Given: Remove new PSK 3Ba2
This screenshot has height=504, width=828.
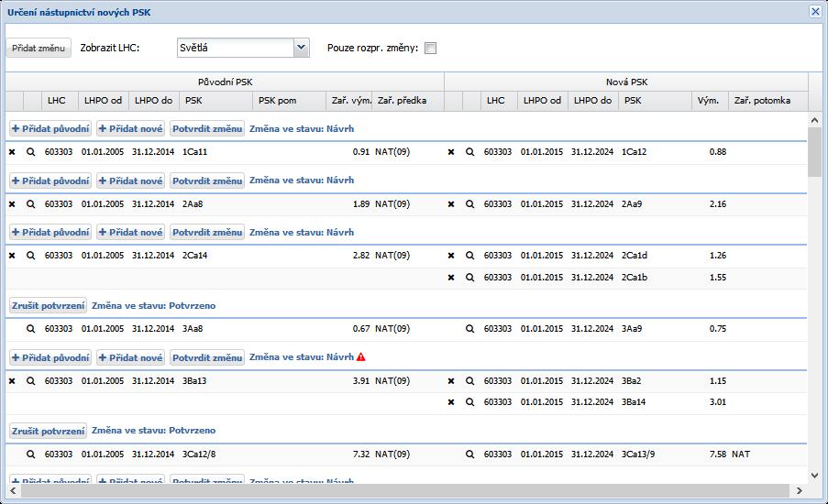Looking at the screenshot, I should [x=451, y=381].
